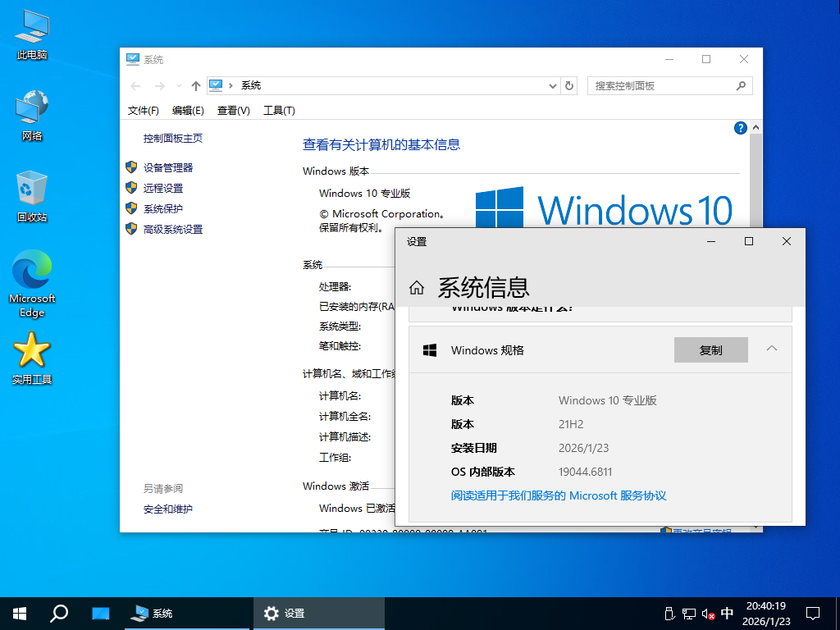Click the 复制 button to copy Windows specs
Image resolution: width=840 pixels, height=630 pixels.
coord(710,349)
